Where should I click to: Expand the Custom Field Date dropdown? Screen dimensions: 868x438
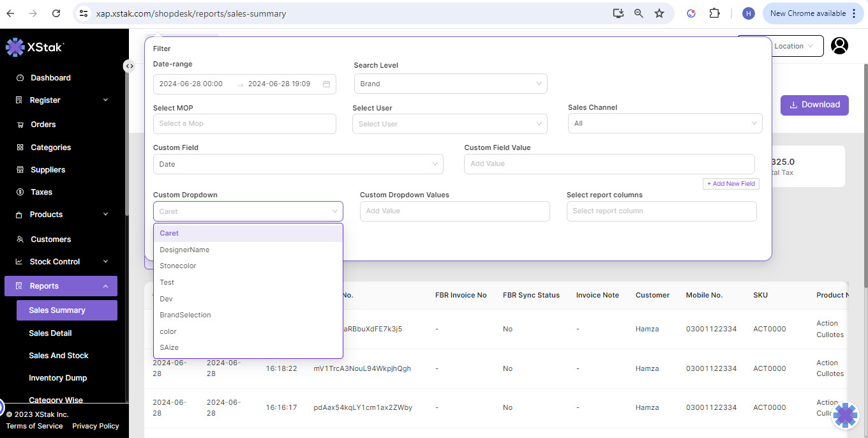click(298, 164)
